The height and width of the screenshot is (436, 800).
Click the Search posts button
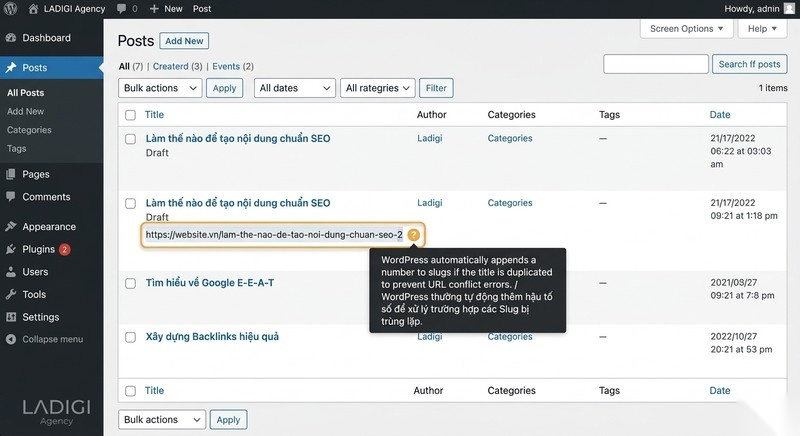coord(749,64)
